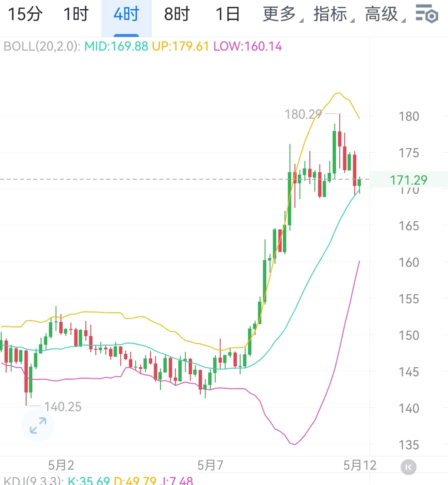Image resolution: width=448 pixels, height=485 pixels.
Task: Click the 145 price axis label
Action: pos(409,372)
